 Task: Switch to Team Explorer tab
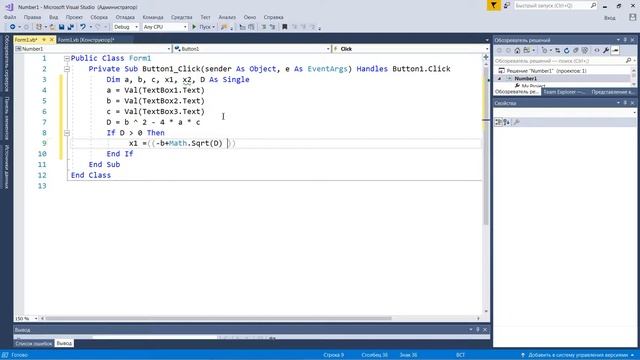click(x=564, y=92)
